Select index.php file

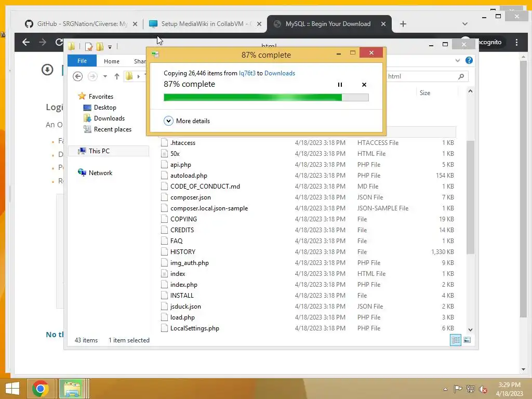[183, 284]
